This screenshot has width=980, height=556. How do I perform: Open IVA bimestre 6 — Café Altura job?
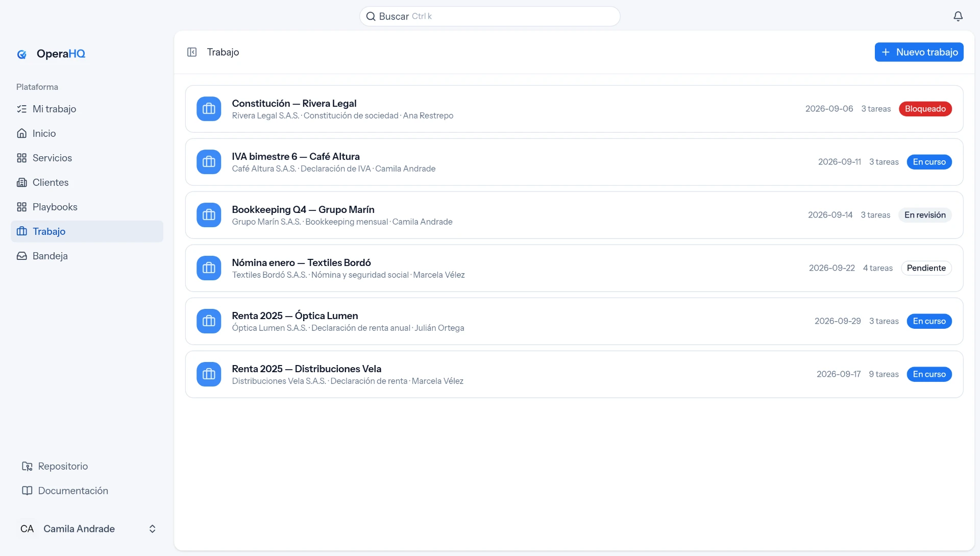pyautogui.click(x=574, y=162)
